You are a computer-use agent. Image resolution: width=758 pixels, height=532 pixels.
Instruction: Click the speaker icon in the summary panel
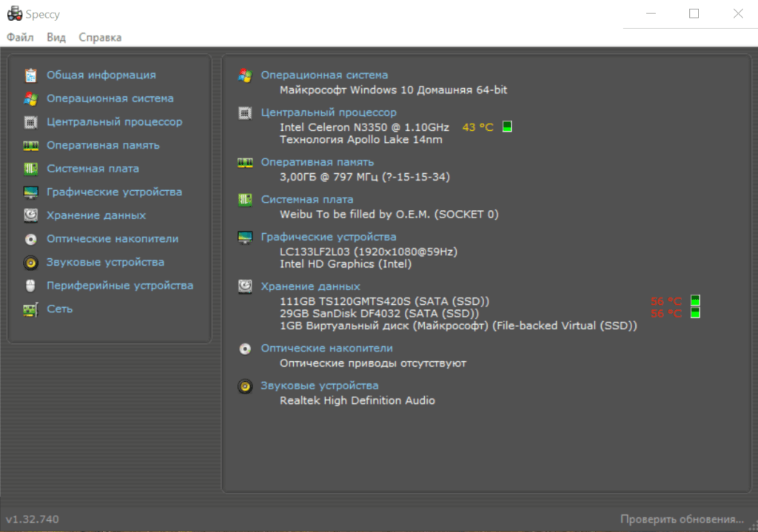(245, 386)
